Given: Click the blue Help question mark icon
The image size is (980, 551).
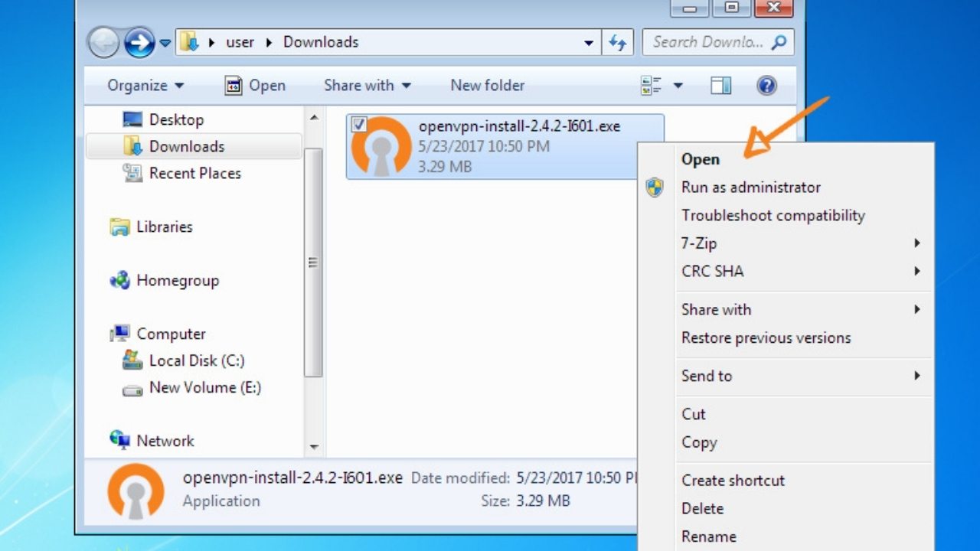Looking at the screenshot, I should tap(767, 86).
